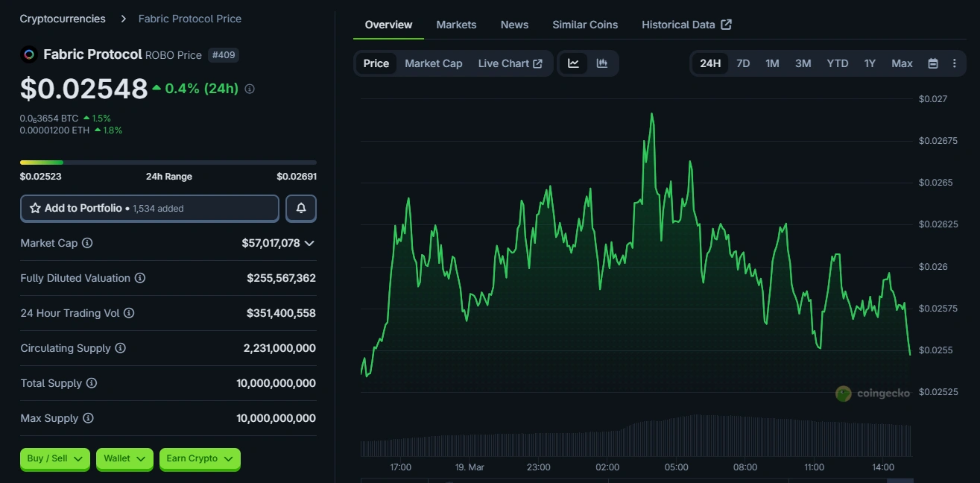Switch chart to Market Cap mode
Screen dimensions: 980x483
[x=433, y=63]
